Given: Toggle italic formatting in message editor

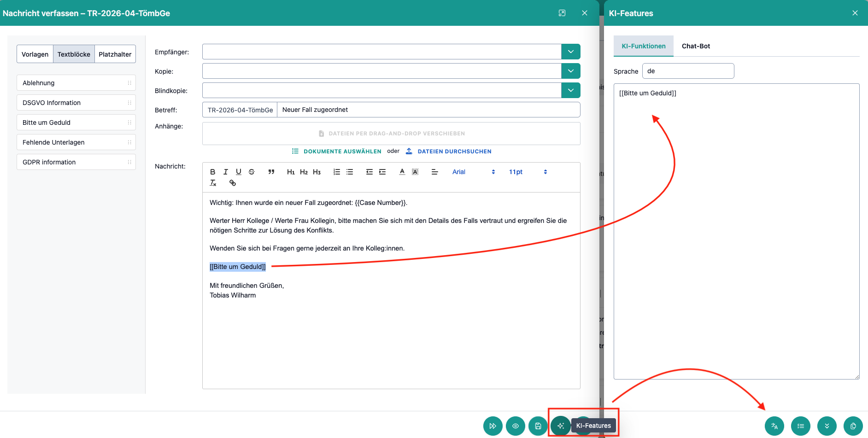Looking at the screenshot, I should (x=225, y=172).
